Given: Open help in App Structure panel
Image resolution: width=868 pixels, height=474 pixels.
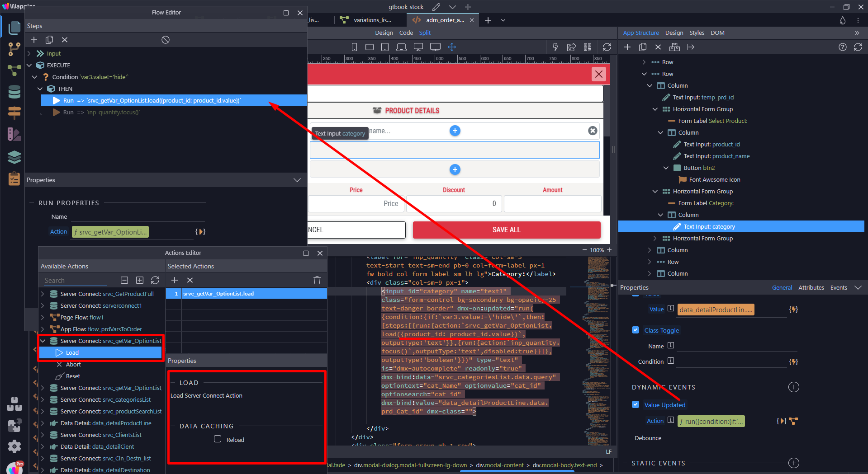Looking at the screenshot, I should pos(843,47).
